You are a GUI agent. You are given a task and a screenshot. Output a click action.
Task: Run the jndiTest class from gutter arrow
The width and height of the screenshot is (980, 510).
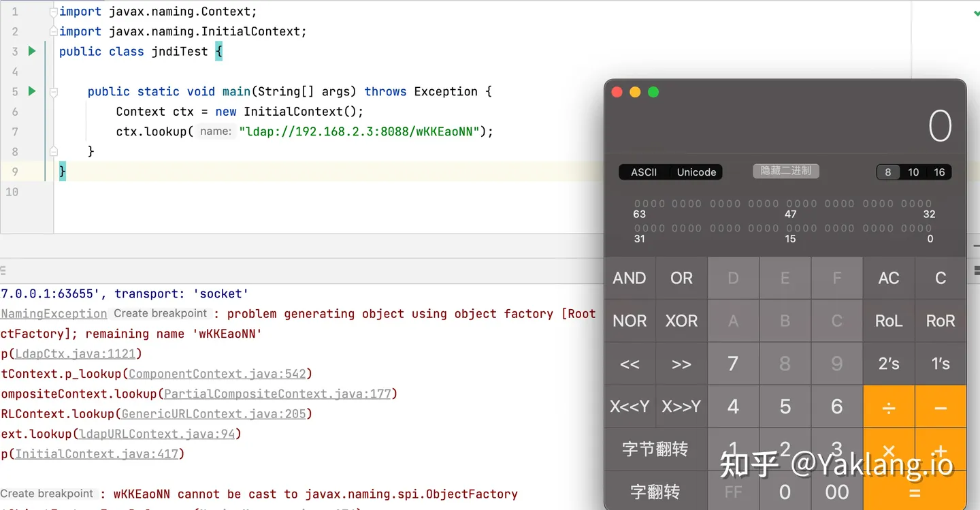[31, 51]
